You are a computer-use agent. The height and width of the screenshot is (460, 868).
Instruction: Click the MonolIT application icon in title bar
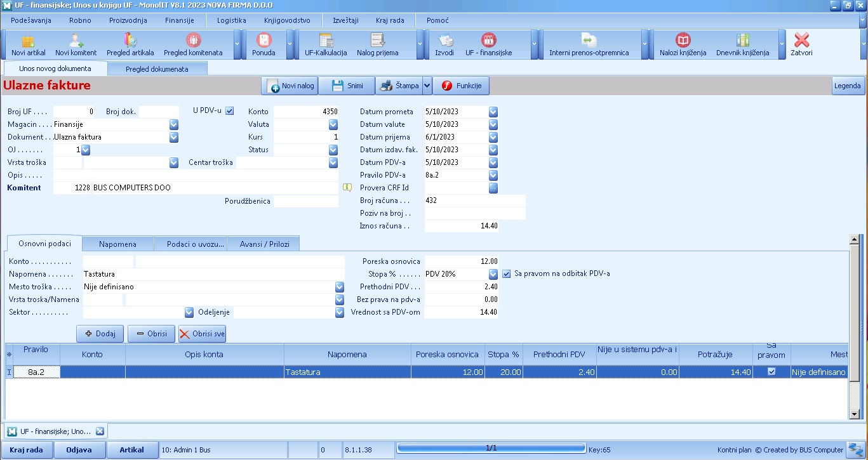coord(8,5)
